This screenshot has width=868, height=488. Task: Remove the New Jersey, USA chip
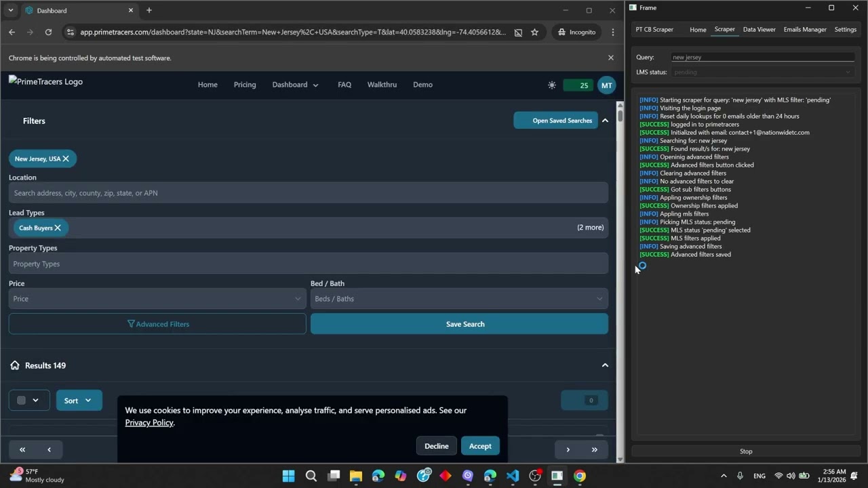point(66,159)
